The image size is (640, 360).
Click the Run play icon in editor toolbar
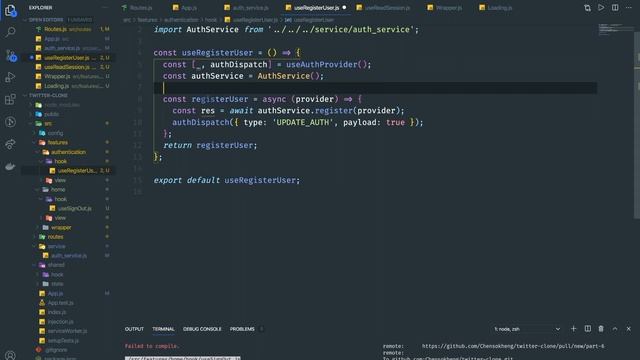tap(601, 7)
